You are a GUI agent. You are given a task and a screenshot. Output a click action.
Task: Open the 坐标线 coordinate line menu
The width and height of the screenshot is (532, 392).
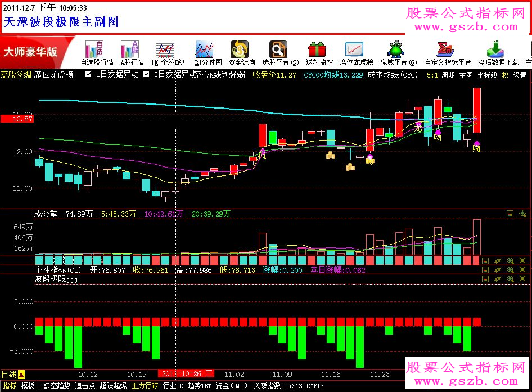pos(487,75)
